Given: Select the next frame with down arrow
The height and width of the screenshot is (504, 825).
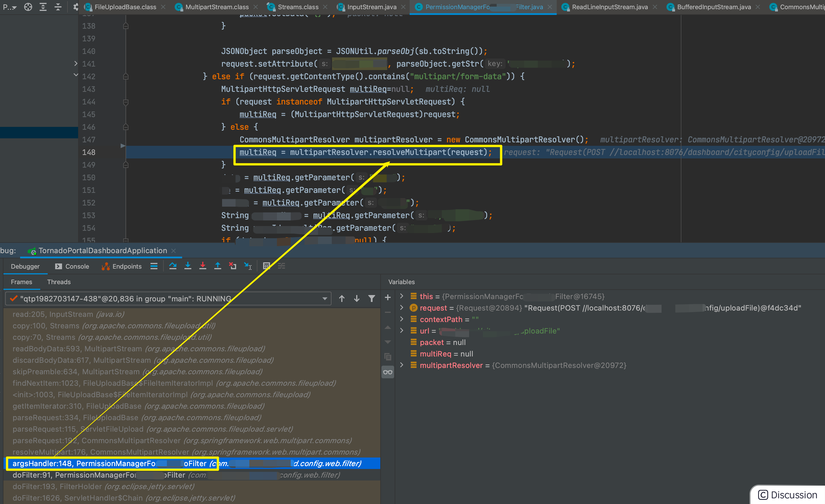Looking at the screenshot, I should click(x=356, y=298).
